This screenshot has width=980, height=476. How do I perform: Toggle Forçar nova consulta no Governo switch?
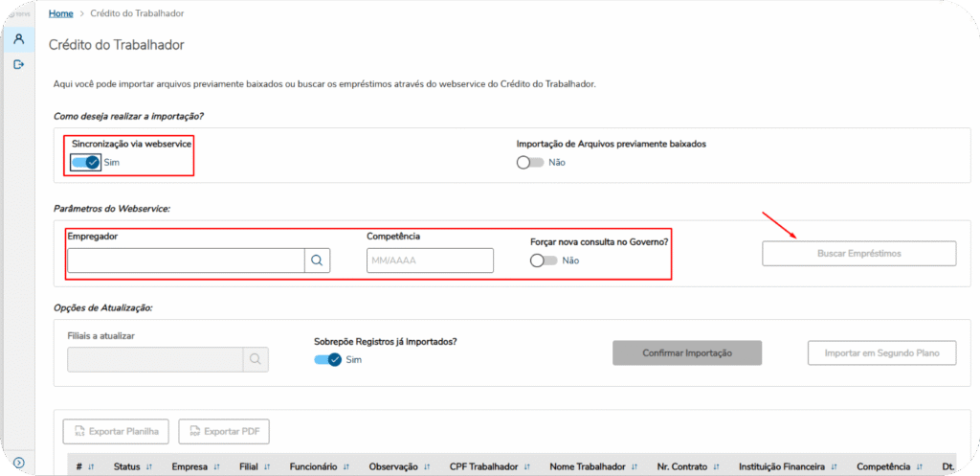click(544, 261)
